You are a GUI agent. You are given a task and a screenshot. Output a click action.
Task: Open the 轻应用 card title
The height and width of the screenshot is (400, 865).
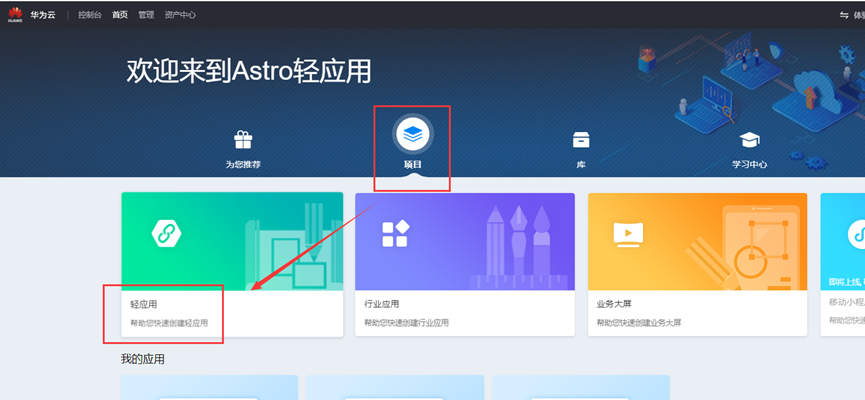[144, 304]
